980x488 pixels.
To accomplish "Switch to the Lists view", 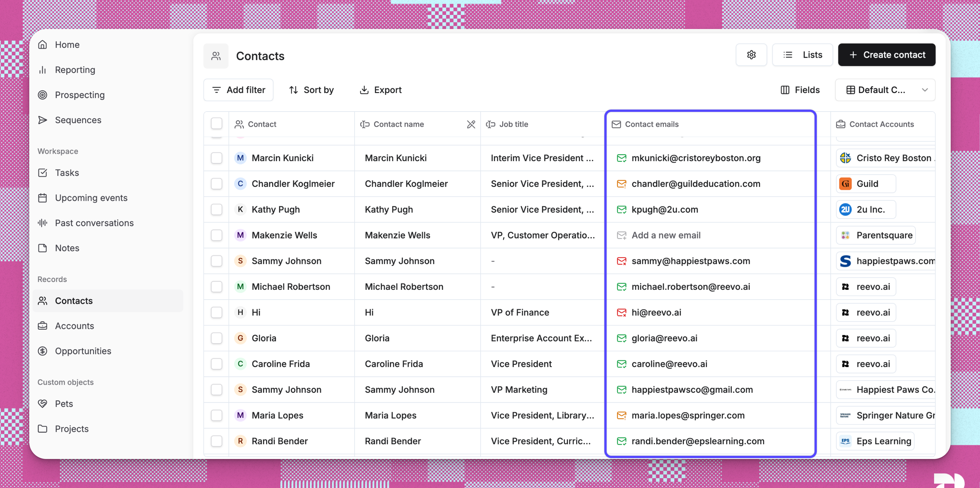I will (803, 54).
